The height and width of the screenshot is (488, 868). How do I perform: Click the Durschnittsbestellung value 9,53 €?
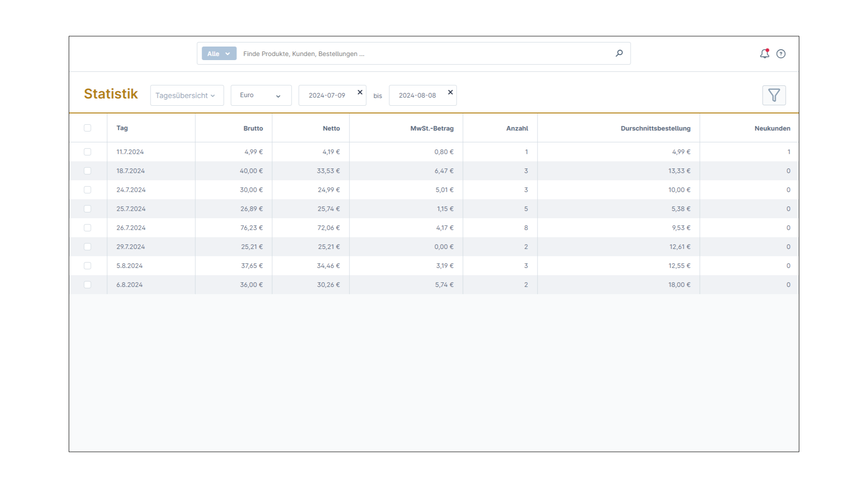coord(681,228)
